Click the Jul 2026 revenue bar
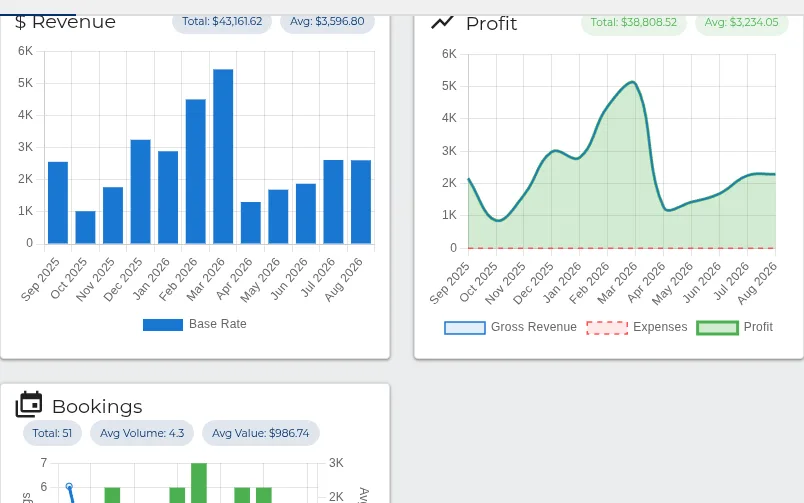 coord(333,202)
